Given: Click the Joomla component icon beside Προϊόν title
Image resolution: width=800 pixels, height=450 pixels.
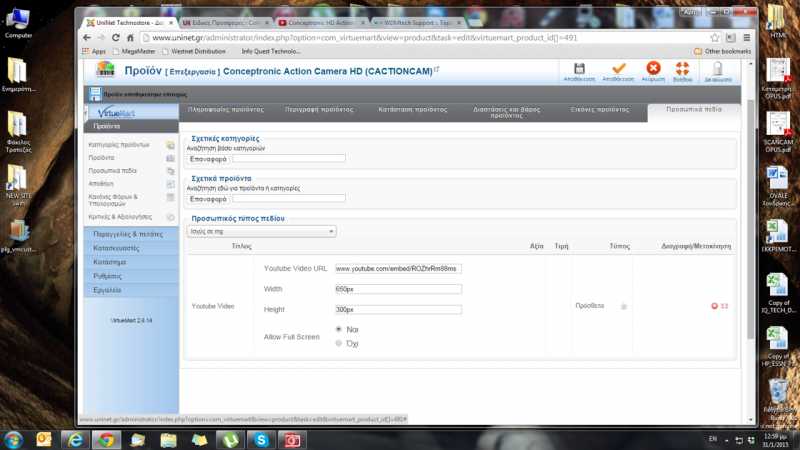Looking at the screenshot, I should pos(106,70).
